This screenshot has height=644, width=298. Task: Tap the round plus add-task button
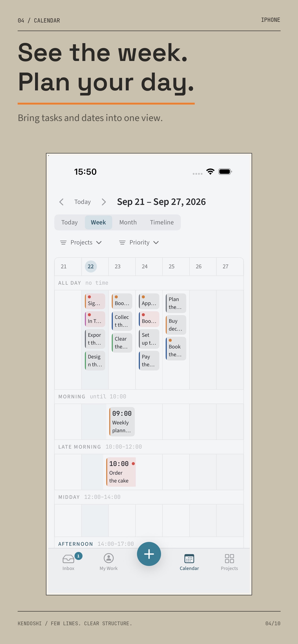[x=149, y=554]
